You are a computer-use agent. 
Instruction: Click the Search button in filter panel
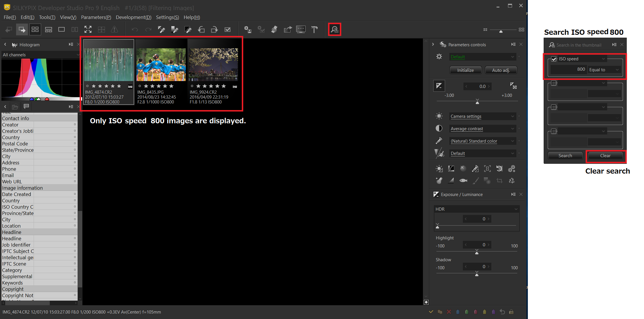565,155
